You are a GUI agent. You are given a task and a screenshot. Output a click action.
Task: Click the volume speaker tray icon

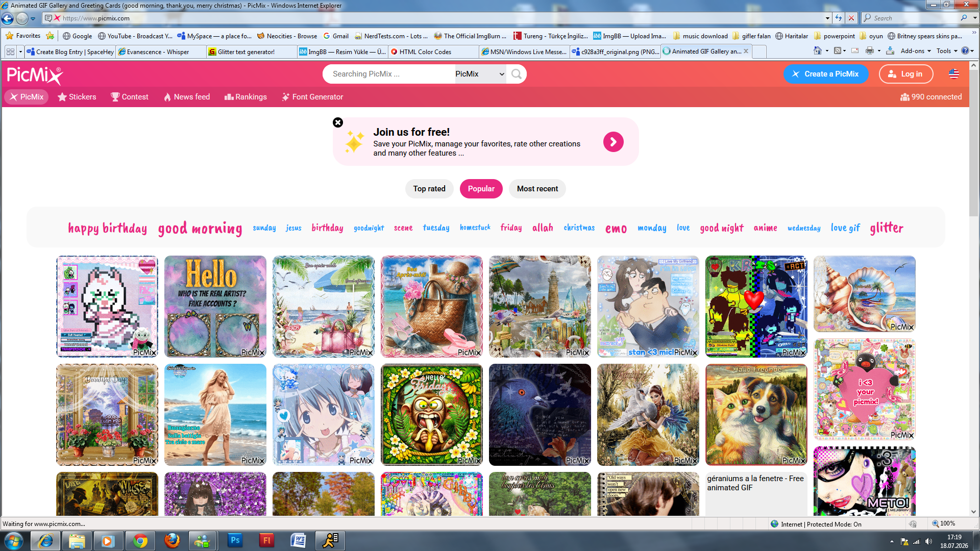click(x=928, y=541)
